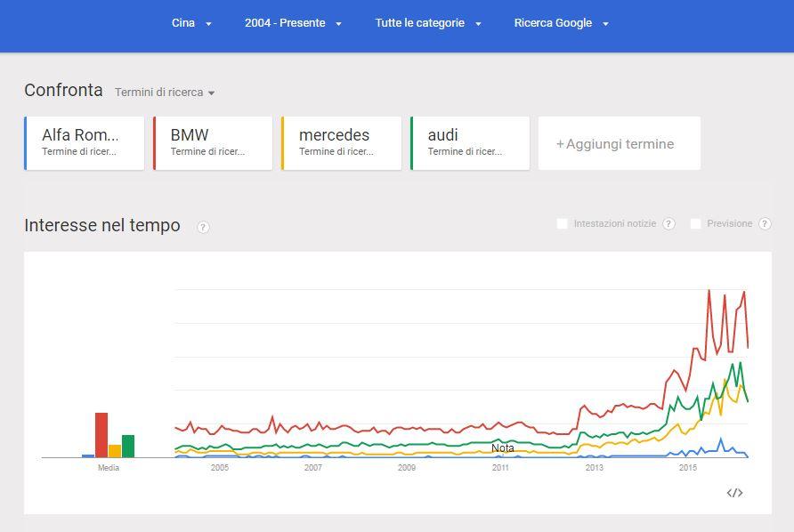Click the green audi average bar
794x532 pixels.
point(128,446)
